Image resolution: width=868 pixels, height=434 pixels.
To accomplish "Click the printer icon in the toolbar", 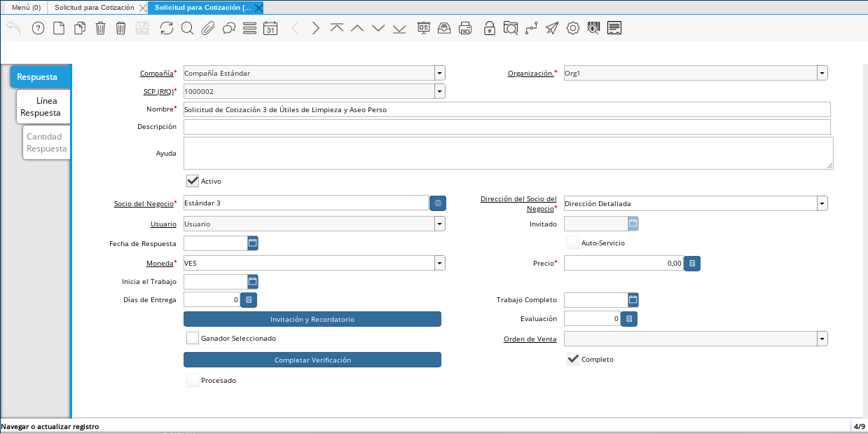I will (x=465, y=28).
